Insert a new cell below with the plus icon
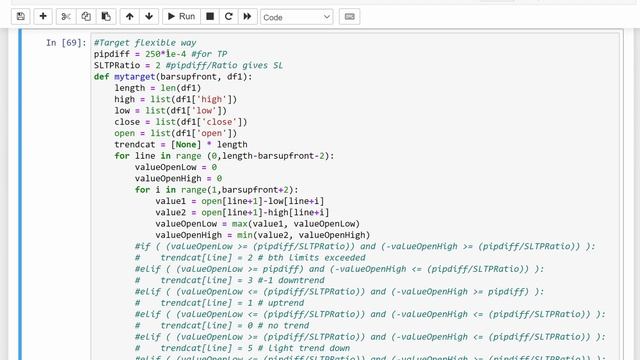The width and height of the screenshot is (640, 360). 43,17
